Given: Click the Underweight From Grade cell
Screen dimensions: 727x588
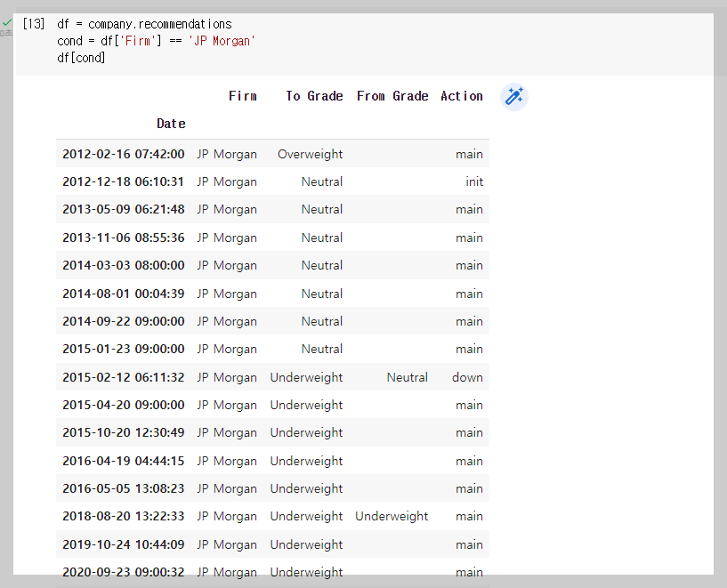Looking at the screenshot, I should (392, 516).
